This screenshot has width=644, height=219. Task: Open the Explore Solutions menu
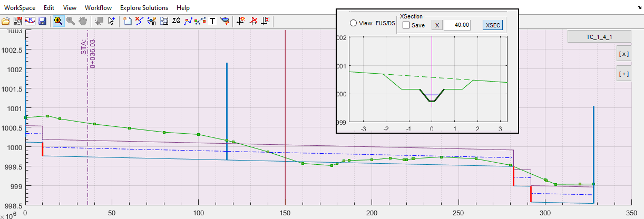coord(144,8)
